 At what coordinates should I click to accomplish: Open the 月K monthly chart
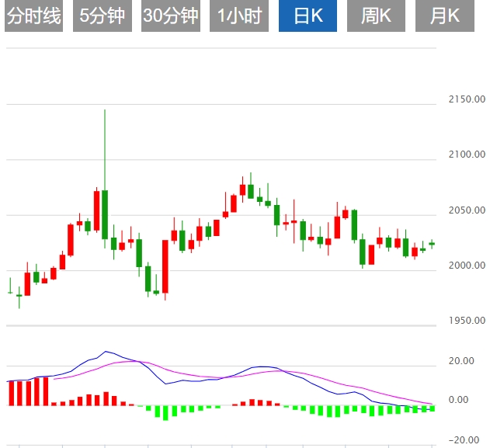(444, 16)
